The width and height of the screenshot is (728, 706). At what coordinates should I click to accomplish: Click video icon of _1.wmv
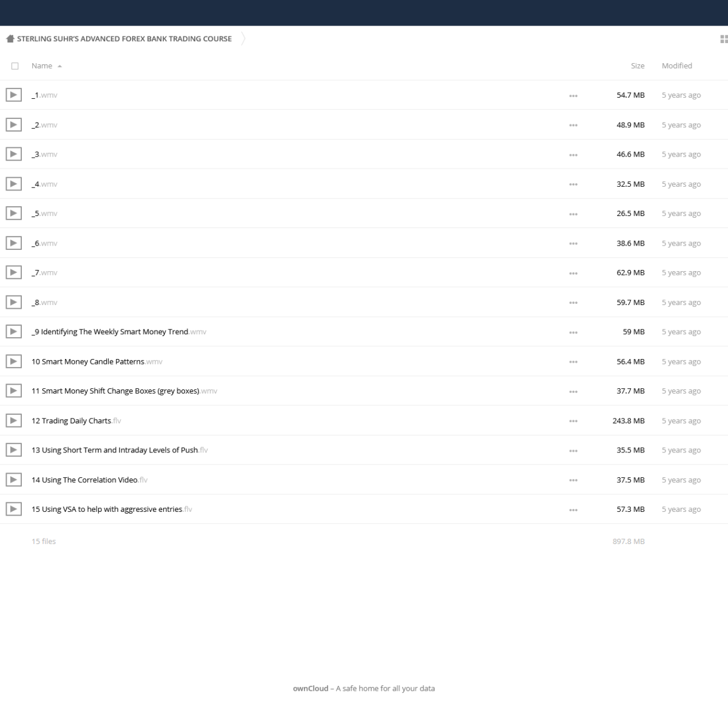click(x=13, y=95)
